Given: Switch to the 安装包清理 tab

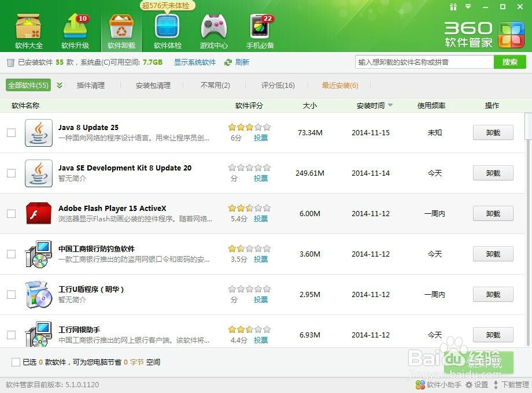Looking at the screenshot, I should [153, 86].
